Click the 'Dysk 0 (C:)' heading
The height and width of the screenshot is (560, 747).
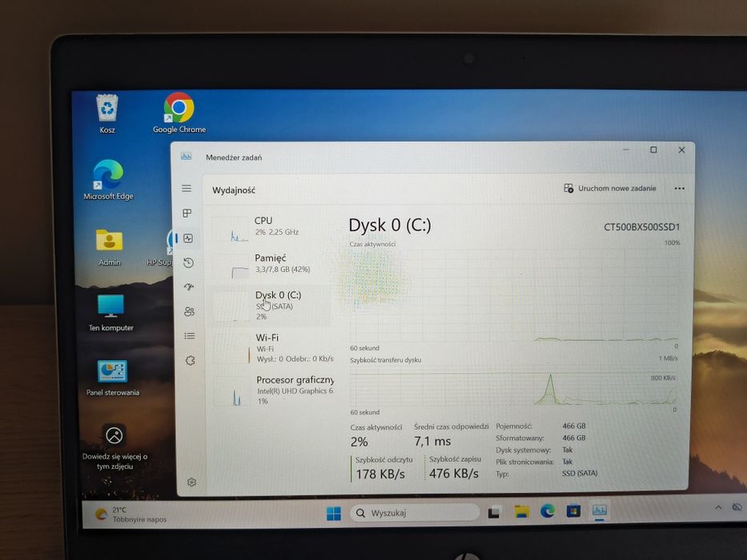click(390, 225)
